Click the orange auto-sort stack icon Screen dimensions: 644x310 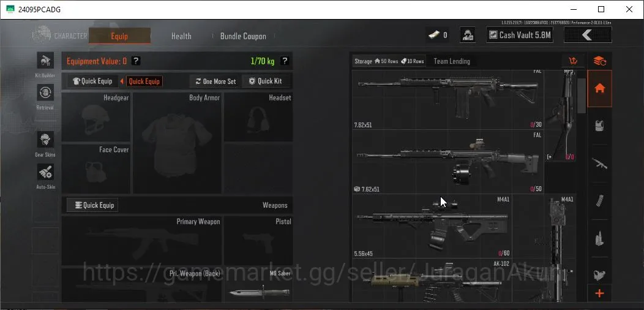(600, 61)
